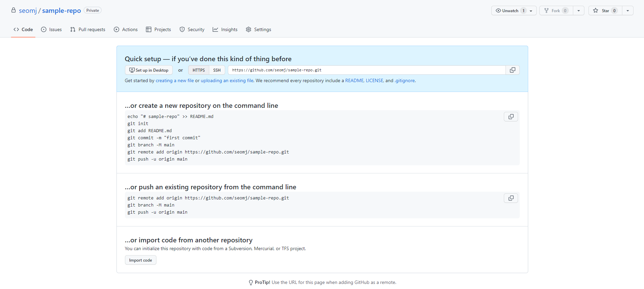Image resolution: width=644 pixels, height=289 pixels.
Task: Click the ProTip lightbulb icon
Action: [x=251, y=283]
